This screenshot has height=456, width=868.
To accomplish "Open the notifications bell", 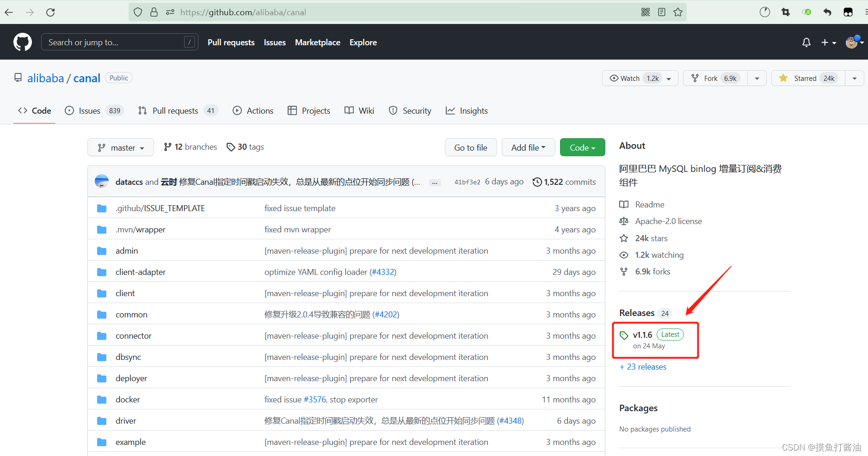I will click(x=806, y=43).
